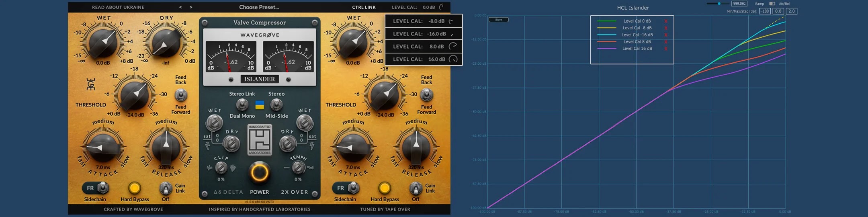Click the HCL Islander graph title
868x217 pixels.
pyautogui.click(x=633, y=8)
